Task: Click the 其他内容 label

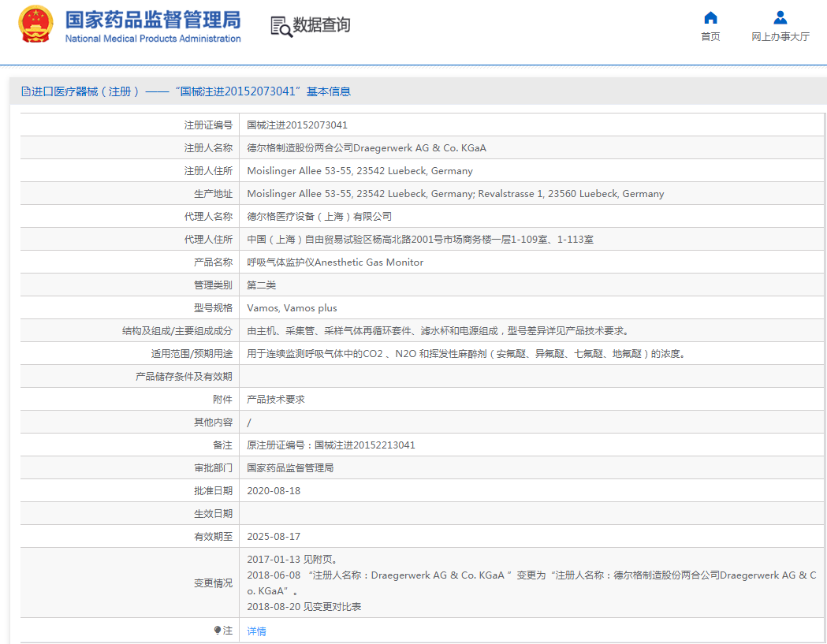Action: point(213,422)
